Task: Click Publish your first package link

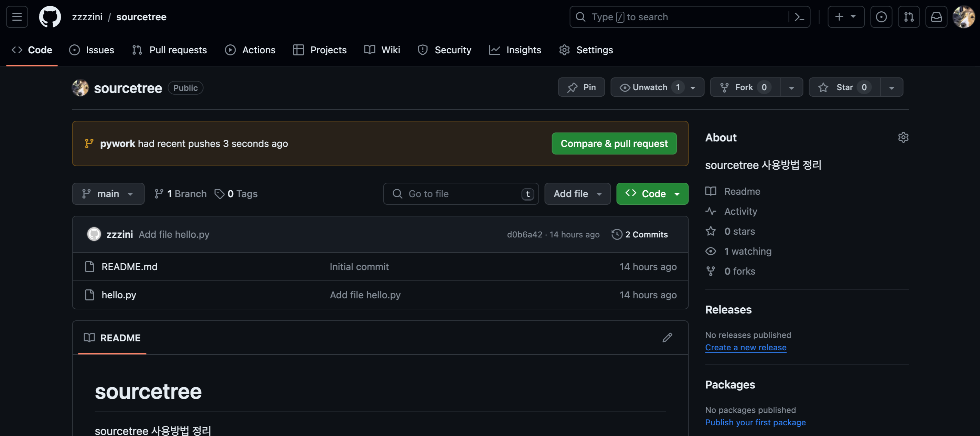Action: [755, 422]
